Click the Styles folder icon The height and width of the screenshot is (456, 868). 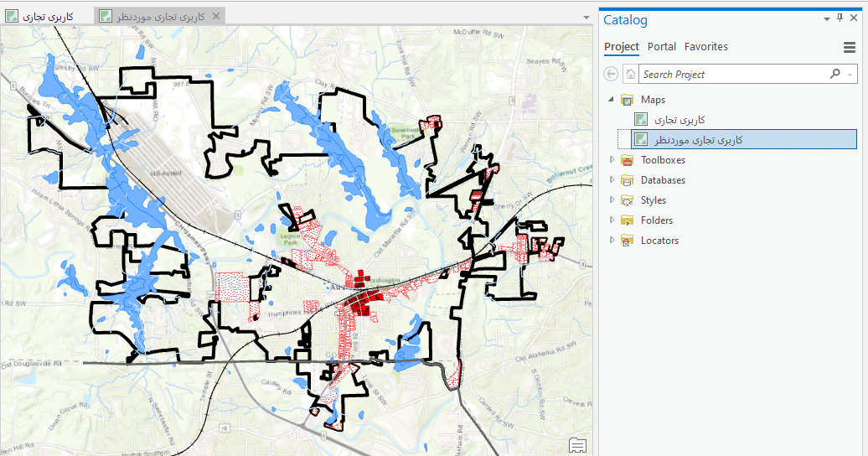point(627,200)
